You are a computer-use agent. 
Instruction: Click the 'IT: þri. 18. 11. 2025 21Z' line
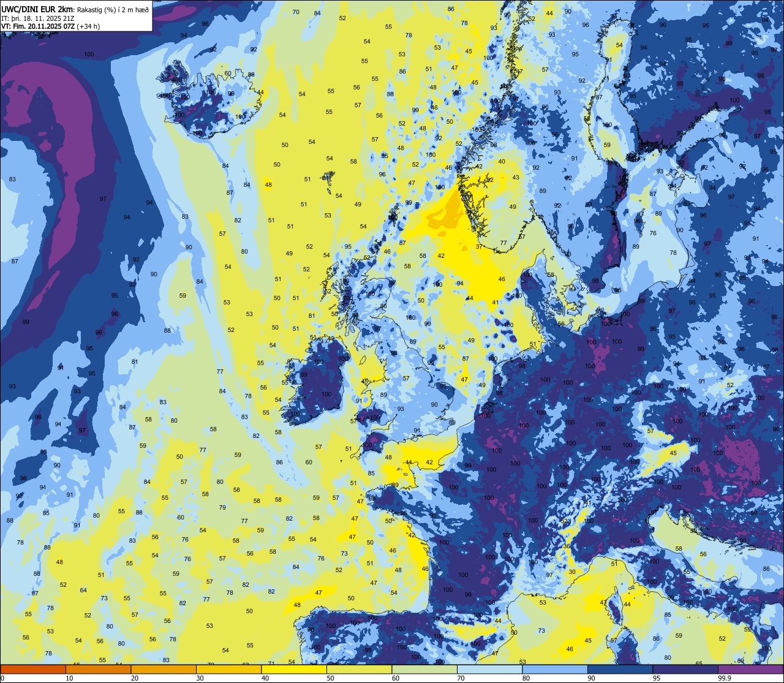click(37, 18)
